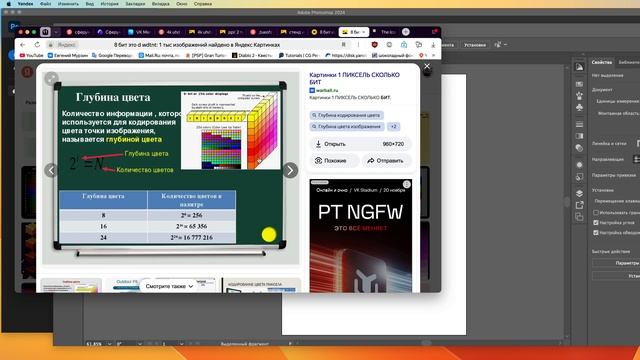Screen dimensions: 640x360
Task: Open the browser downloads icon
Action: pos(433,44)
